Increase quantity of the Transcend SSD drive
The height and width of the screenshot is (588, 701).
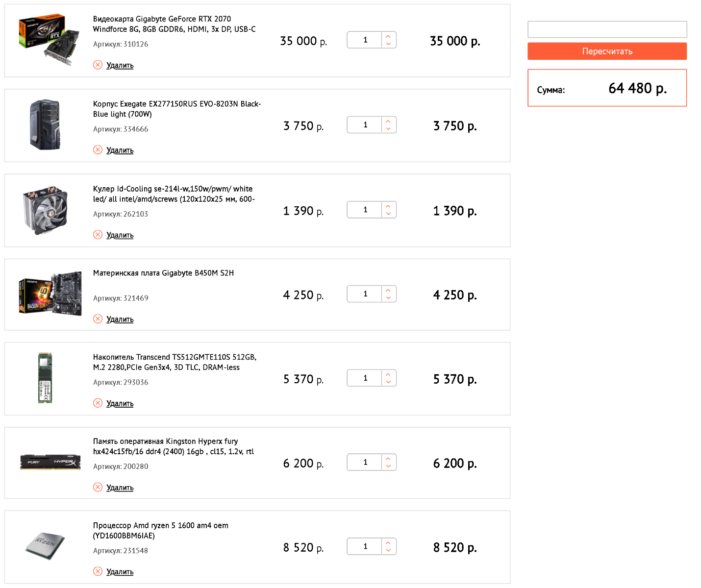(388, 374)
